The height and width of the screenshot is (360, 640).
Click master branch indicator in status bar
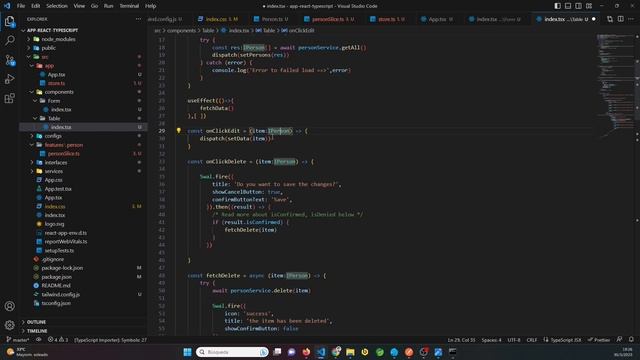pyautogui.click(x=18, y=340)
